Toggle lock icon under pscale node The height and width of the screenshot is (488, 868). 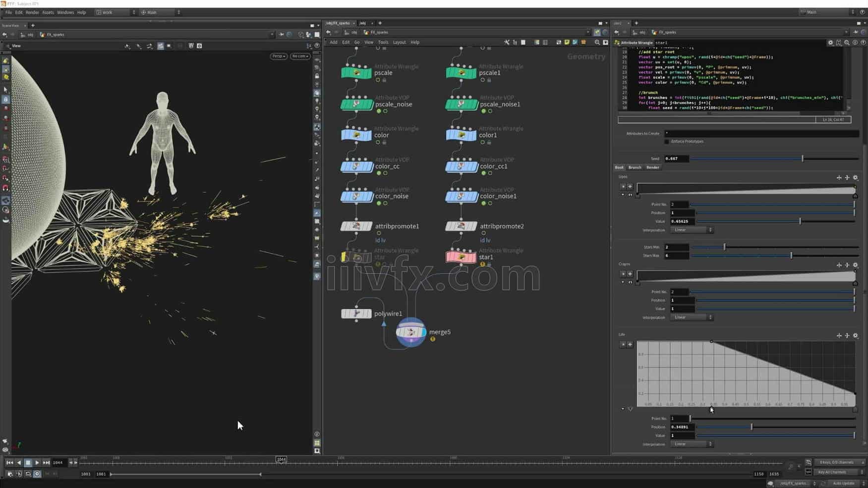tap(384, 80)
